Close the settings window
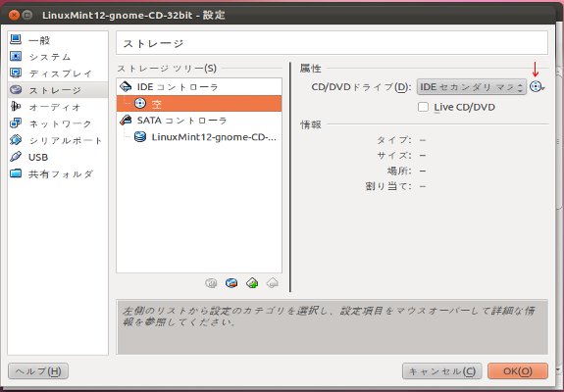Screen dimensions: 564x392 click(14, 15)
